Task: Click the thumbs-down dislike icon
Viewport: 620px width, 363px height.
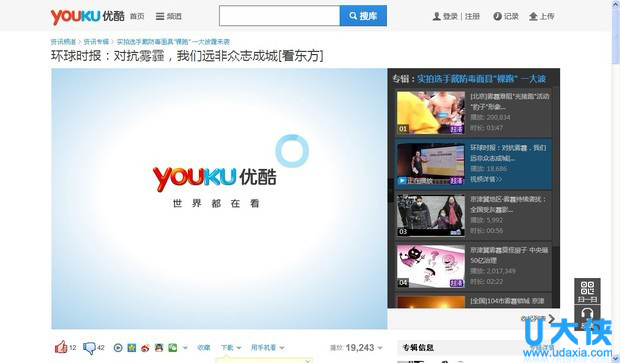Action: coord(89,348)
